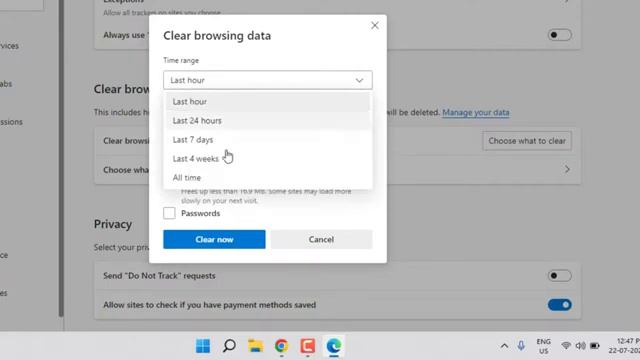Open the ENG US language switcher
The height and width of the screenshot is (360, 640).
tap(544, 346)
